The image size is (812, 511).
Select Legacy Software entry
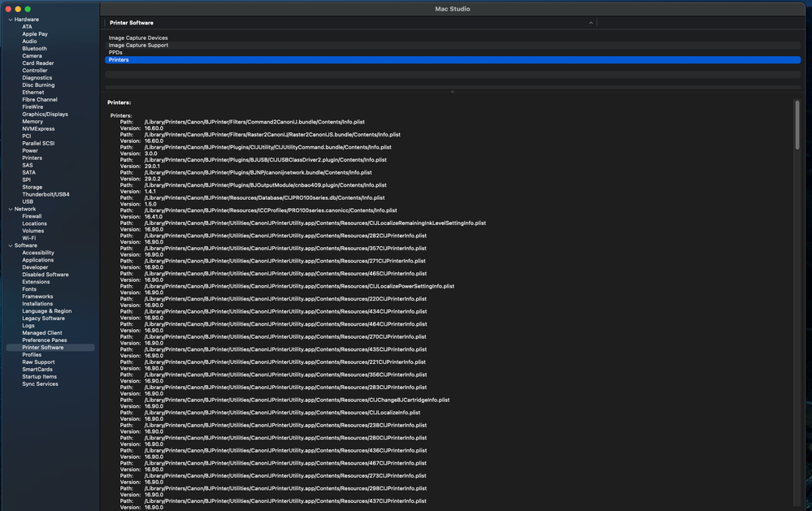point(44,318)
